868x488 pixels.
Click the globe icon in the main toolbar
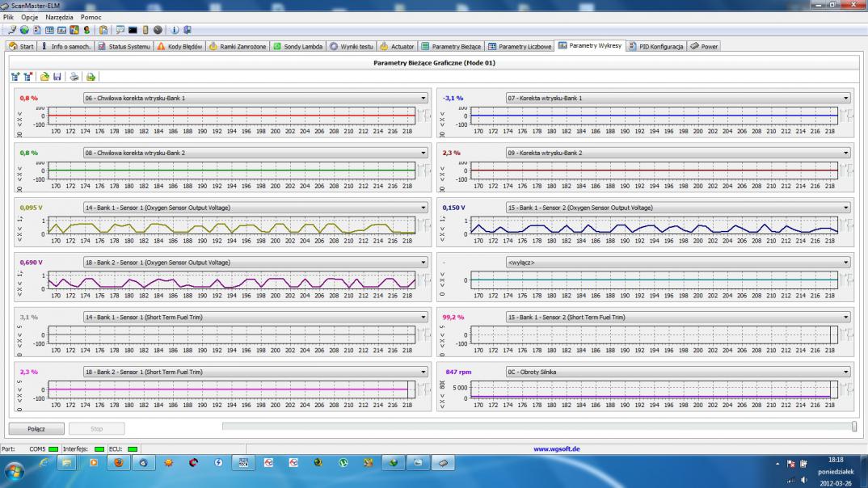click(x=24, y=30)
